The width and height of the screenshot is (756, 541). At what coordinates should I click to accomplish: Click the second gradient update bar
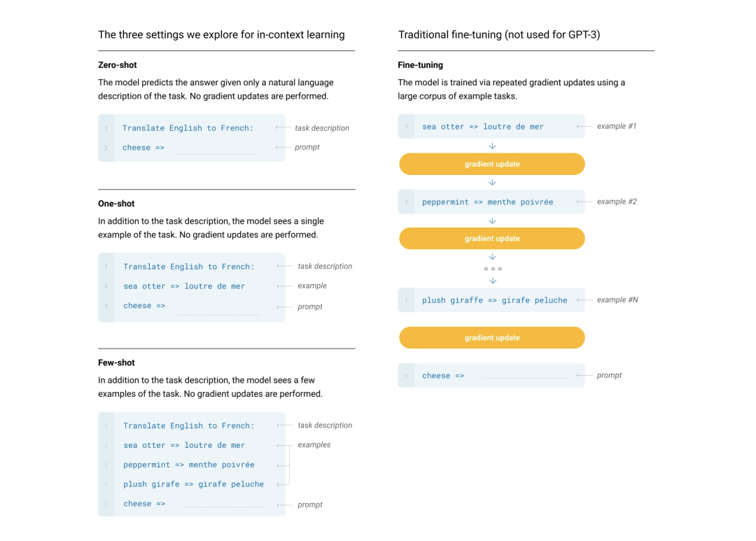click(492, 238)
